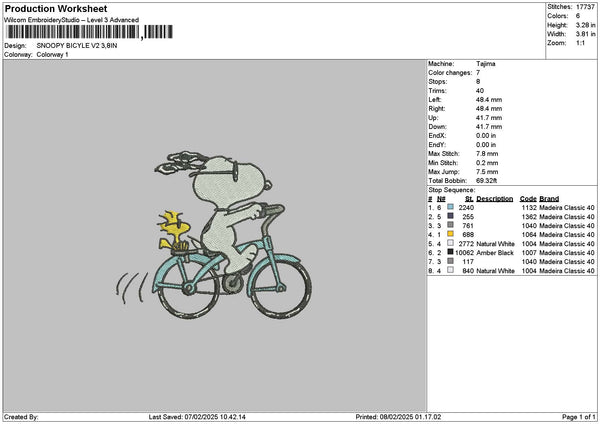Click the Snoopy bicycle embroidery design preview
The width and height of the screenshot is (600, 424).
(214, 236)
